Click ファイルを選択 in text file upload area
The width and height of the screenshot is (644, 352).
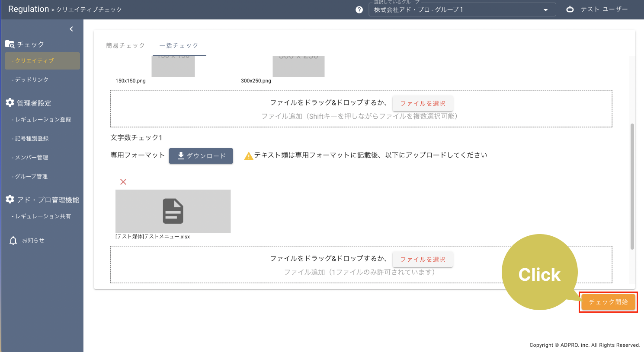[423, 260]
